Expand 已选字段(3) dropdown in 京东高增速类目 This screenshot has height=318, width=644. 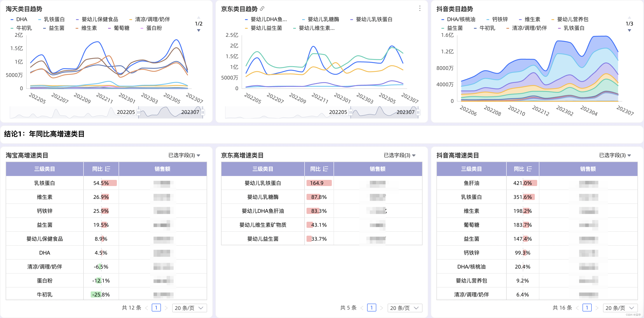tap(399, 155)
